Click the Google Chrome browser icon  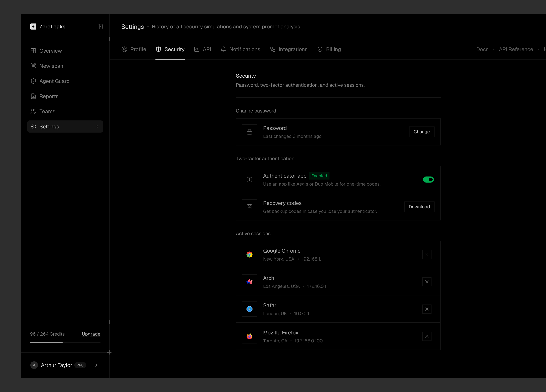point(249,255)
